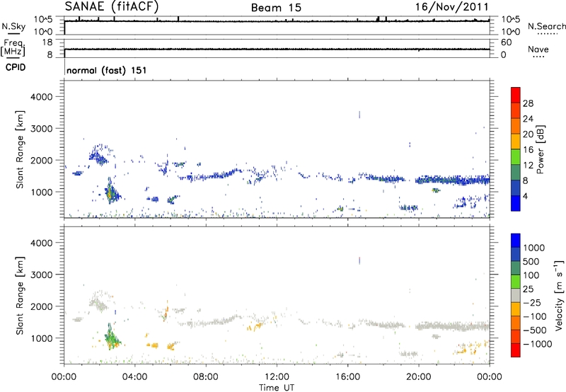This screenshot has height=392, width=566.
Task: Click the 16 tick on power colorbar
Action: (x=528, y=150)
